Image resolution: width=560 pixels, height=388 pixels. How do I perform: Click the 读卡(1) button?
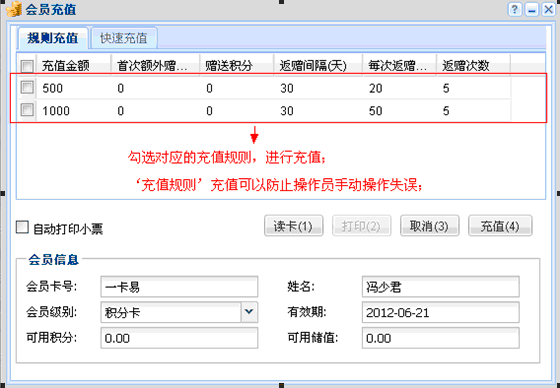(294, 226)
